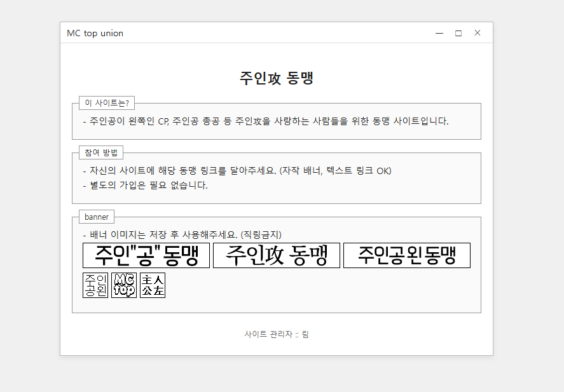Click the 주인"공"동맹 banner image
The height and width of the screenshot is (392, 564).
pos(146,255)
